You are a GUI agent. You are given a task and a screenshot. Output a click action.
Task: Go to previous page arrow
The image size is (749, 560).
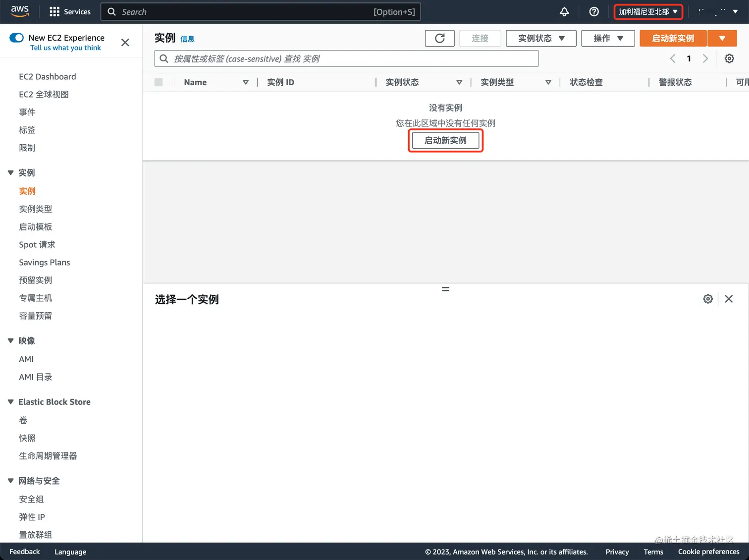click(x=672, y=58)
